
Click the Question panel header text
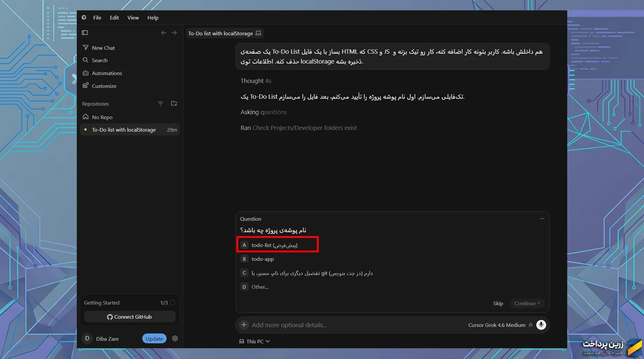[x=251, y=219]
